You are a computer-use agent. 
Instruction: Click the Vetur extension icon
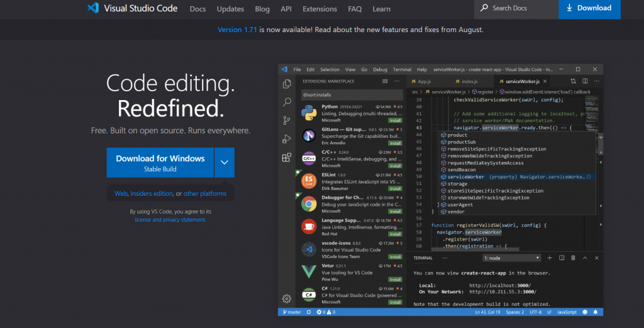click(x=309, y=272)
